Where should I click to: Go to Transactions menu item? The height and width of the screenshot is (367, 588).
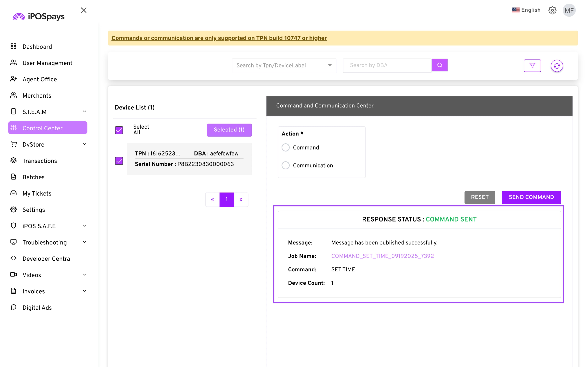tap(40, 161)
